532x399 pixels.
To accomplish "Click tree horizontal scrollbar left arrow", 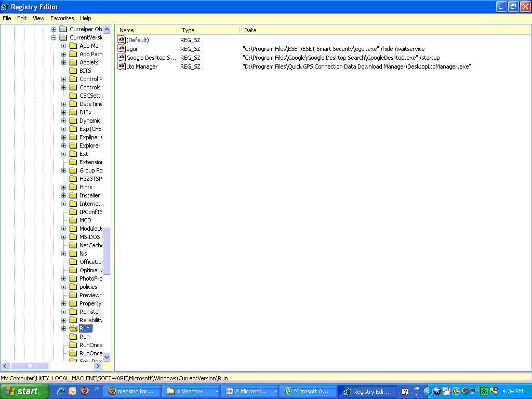I will point(5,366).
